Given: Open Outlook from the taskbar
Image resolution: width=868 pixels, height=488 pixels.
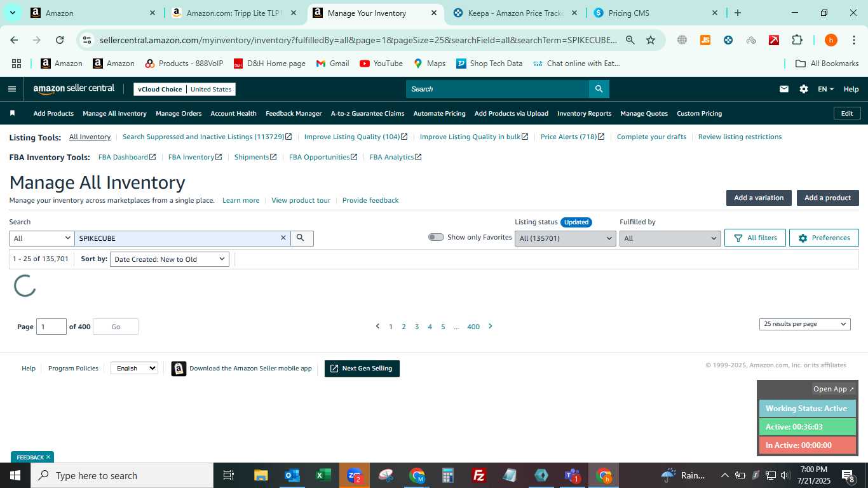Looking at the screenshot, I should pos(292,475).
